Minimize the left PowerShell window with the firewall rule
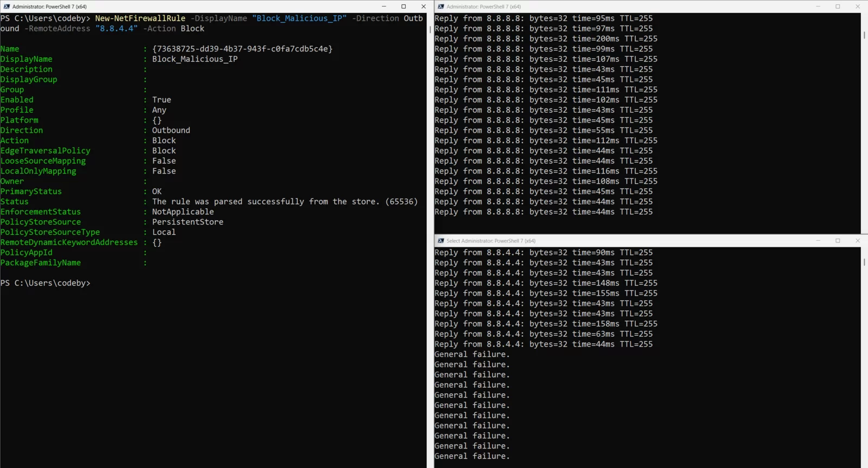This screenshot has width=868, height=468. [384, 7]
